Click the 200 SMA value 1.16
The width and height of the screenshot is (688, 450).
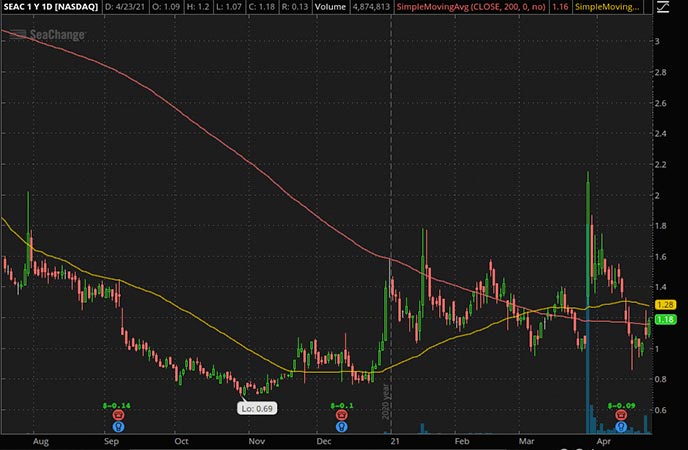pyautogui.click(x=560, y=7)
